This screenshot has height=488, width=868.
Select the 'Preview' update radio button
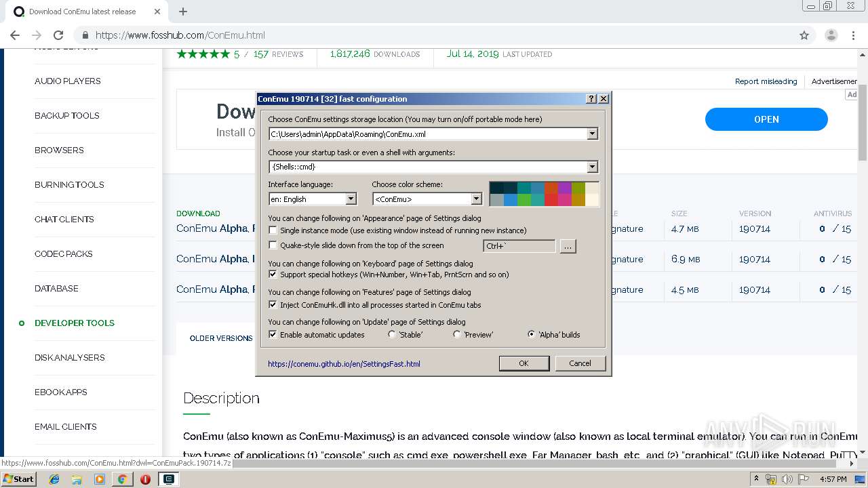(457, 334)
